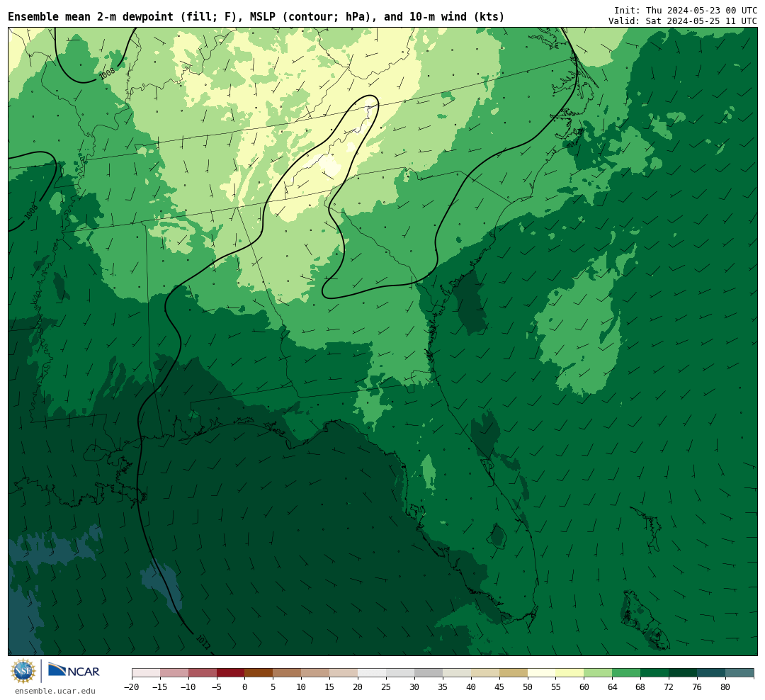Pick the light green swatch between 60 and 64
The image size is (765, 700).
tap(599, 673)
